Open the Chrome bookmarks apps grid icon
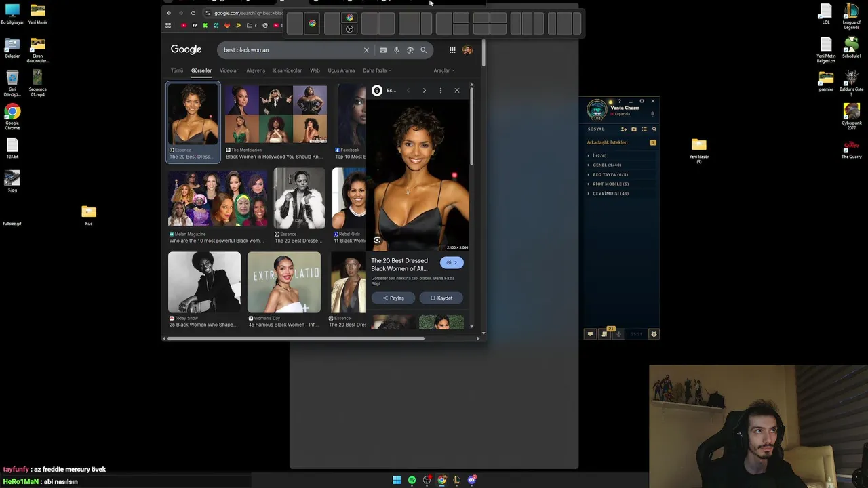868x488 pixels. pos(168,26)
